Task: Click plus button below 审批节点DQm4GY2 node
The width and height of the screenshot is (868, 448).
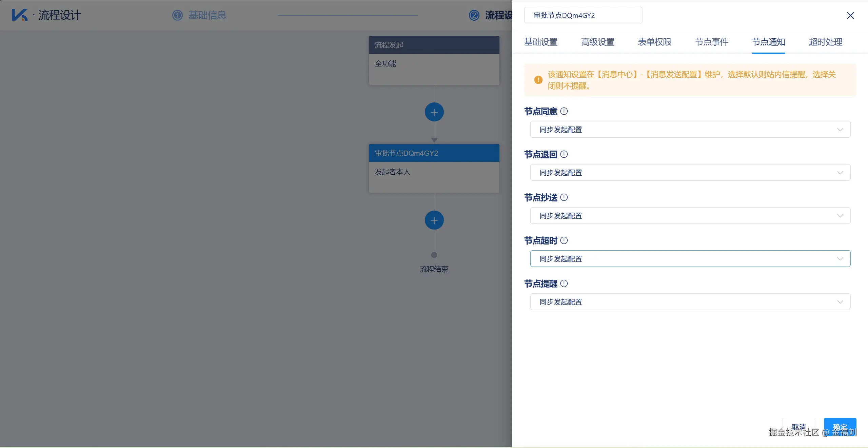Action: [x=434, y=220]
